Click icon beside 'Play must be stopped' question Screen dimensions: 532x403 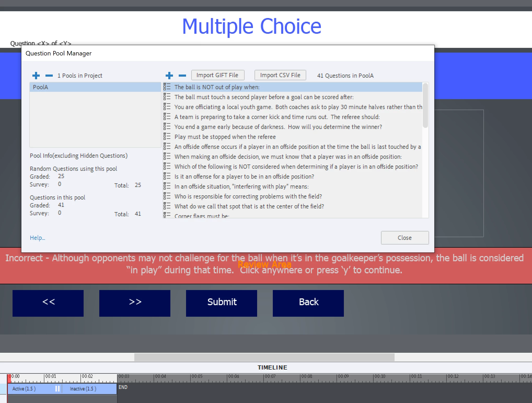[167, 137]
